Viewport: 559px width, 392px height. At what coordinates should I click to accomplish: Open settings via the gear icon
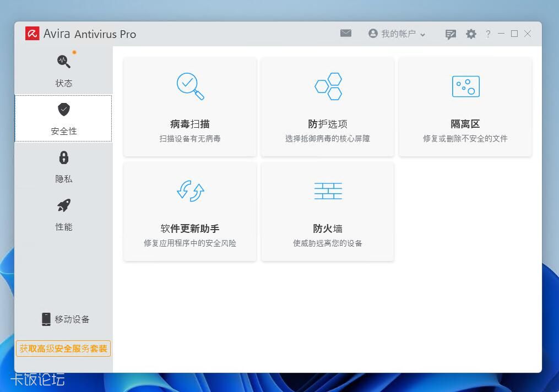(x=471, y=34)
